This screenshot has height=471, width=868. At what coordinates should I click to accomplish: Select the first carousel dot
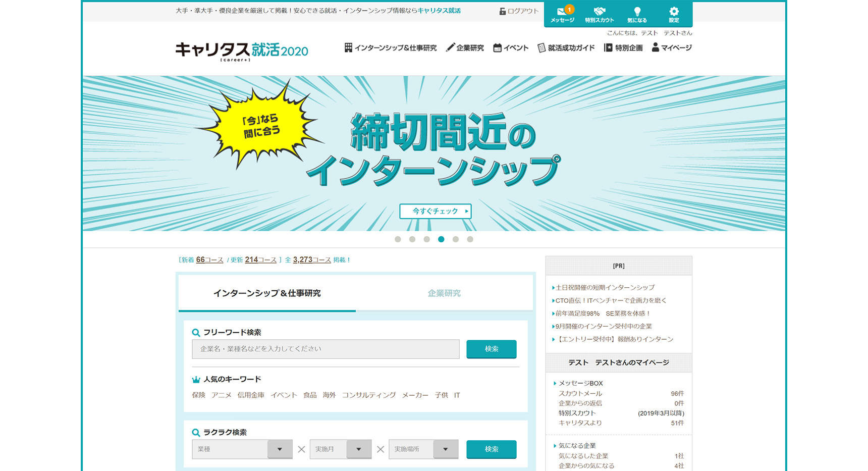[398, 239]
